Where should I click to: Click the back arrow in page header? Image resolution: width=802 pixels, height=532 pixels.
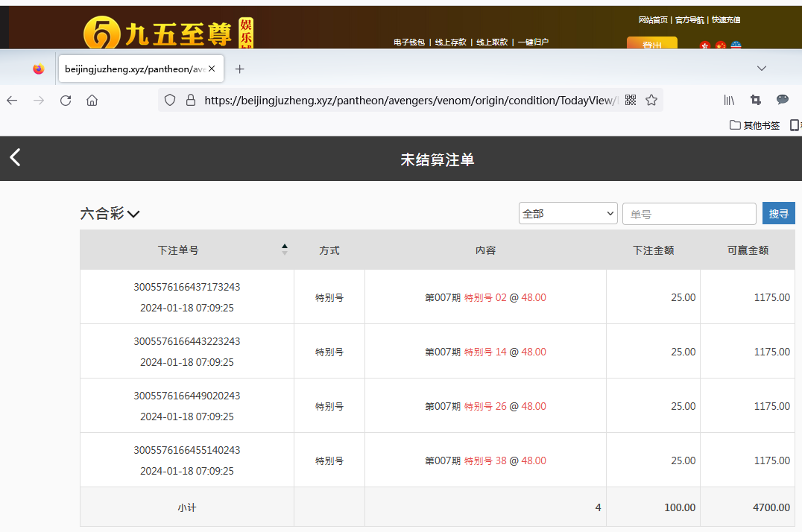[x=15, y=157]
